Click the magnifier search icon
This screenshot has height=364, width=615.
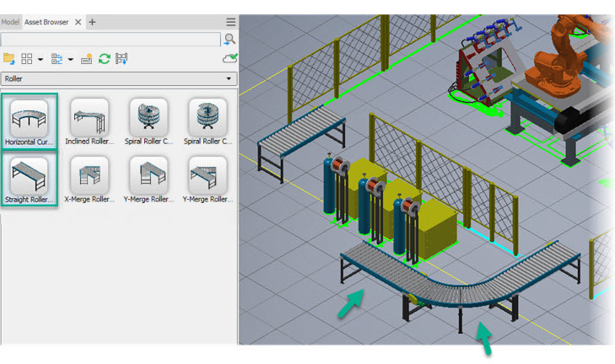[x=229, y=40]
